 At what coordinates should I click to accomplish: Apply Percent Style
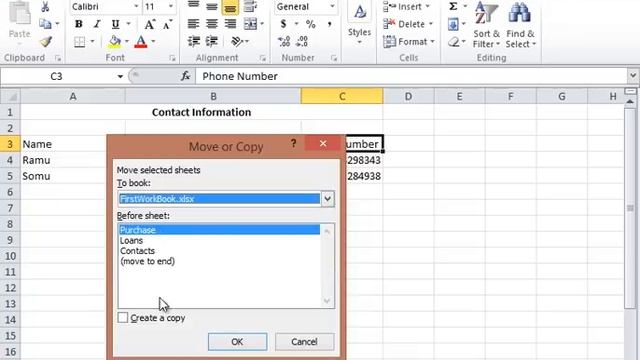[x=311, y=24]
